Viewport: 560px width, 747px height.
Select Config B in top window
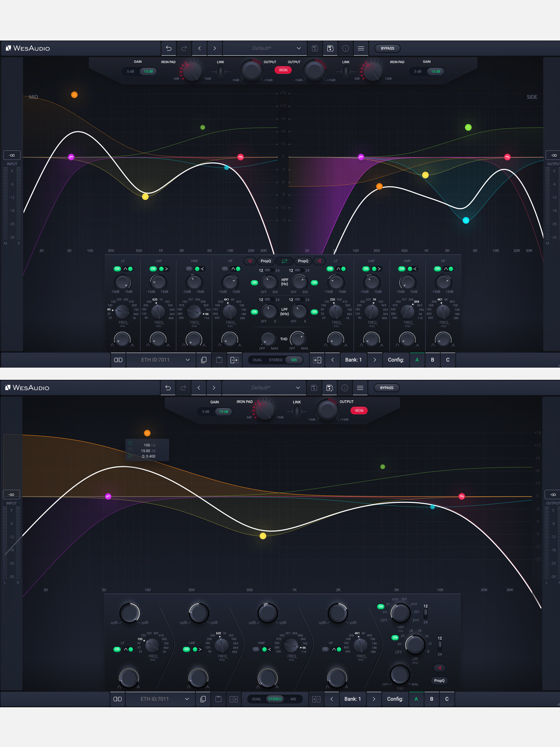tap(433, 360)
